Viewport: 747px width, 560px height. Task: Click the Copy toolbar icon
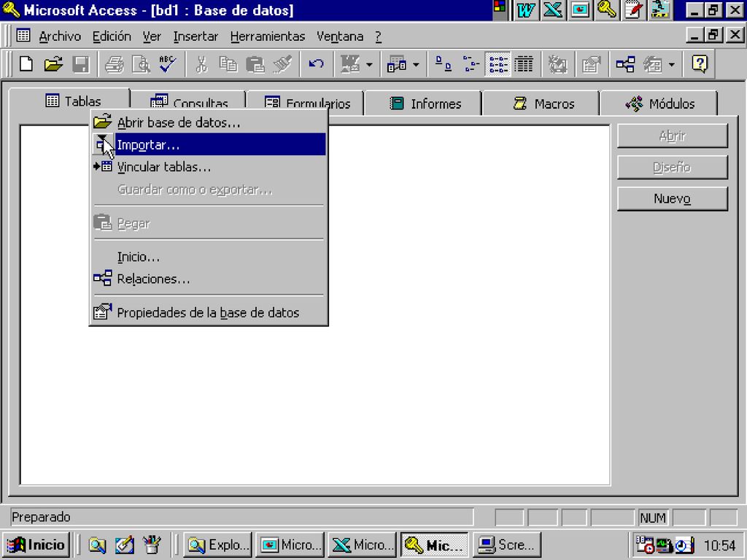(228, 64)
